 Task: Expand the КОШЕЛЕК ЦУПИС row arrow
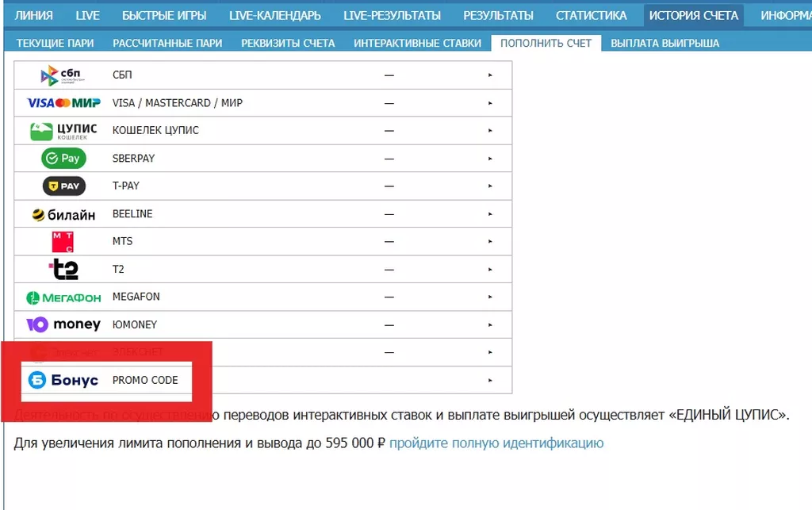pyautogui.click(x=490, y=131)
